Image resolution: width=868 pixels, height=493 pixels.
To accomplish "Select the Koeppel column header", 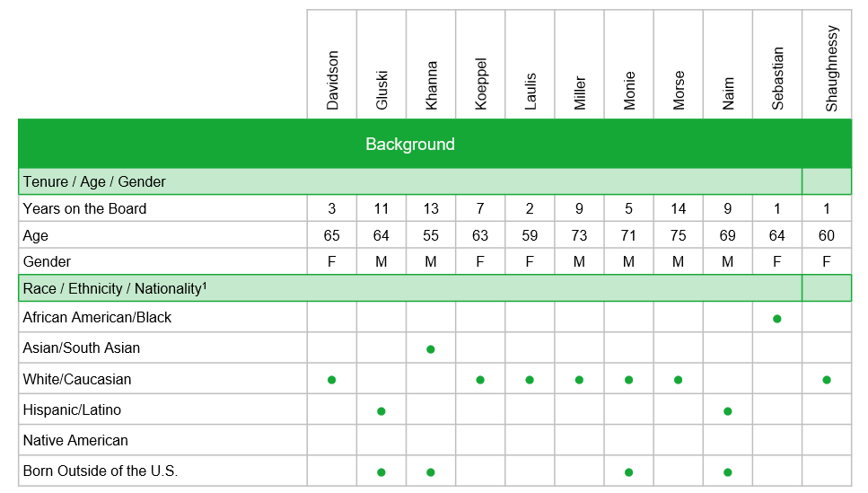I will (x=481, y=84).
